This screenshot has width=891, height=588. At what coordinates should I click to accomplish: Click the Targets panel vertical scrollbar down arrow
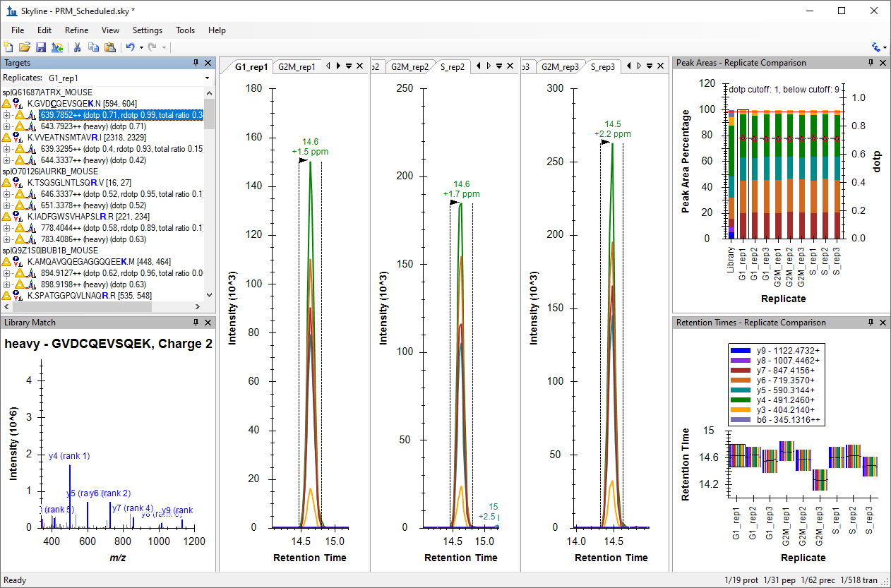pyautogui.click(x=209, y=296)
